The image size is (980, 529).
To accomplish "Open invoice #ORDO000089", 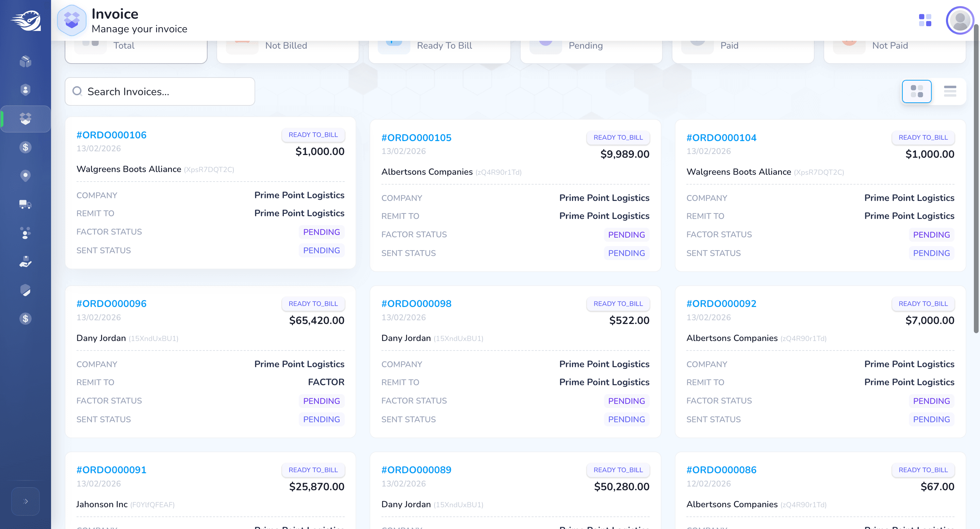I will (x=416, y=470).
